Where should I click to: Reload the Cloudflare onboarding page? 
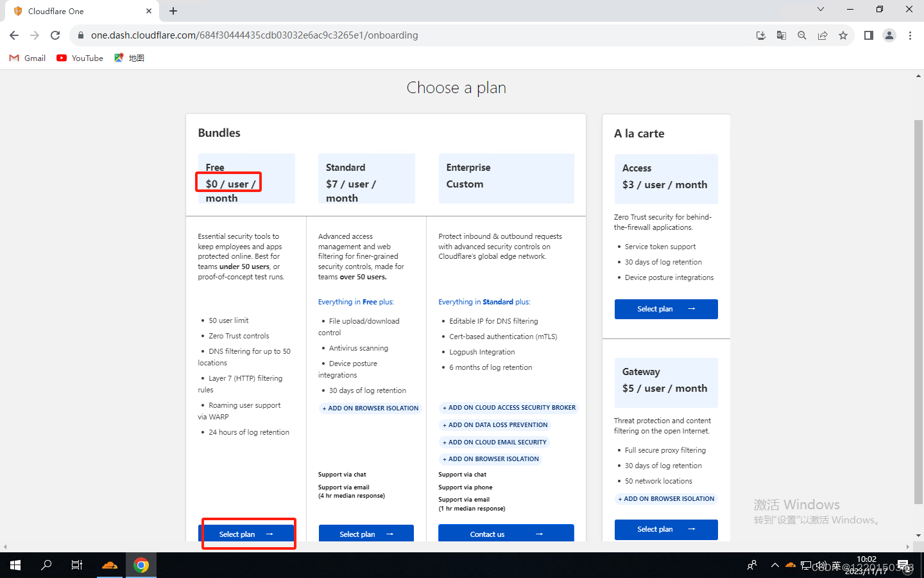pyautogui.click(x=55, y=35)
